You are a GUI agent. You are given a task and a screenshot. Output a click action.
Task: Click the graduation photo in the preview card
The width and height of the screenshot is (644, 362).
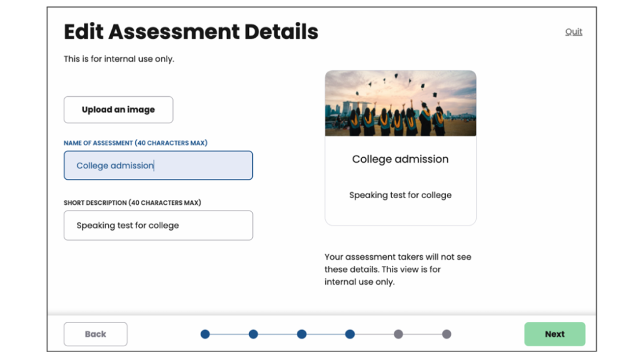(401, 103)
